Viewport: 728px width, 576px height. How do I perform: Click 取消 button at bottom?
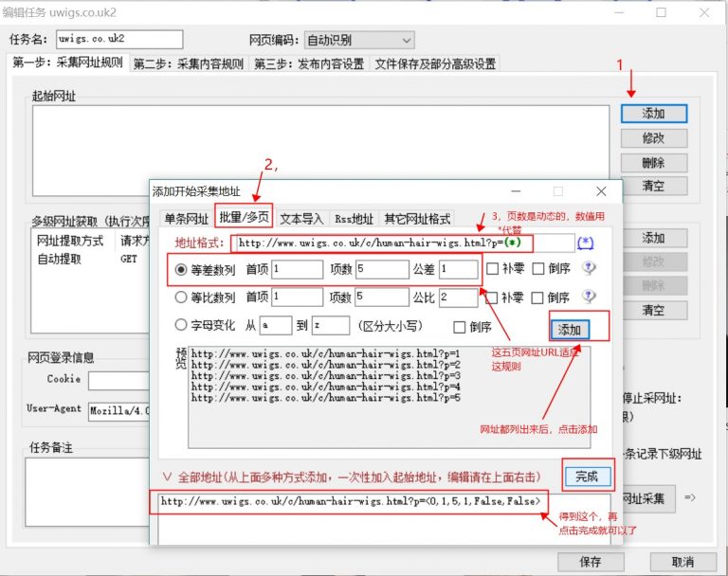coord(682,562)
